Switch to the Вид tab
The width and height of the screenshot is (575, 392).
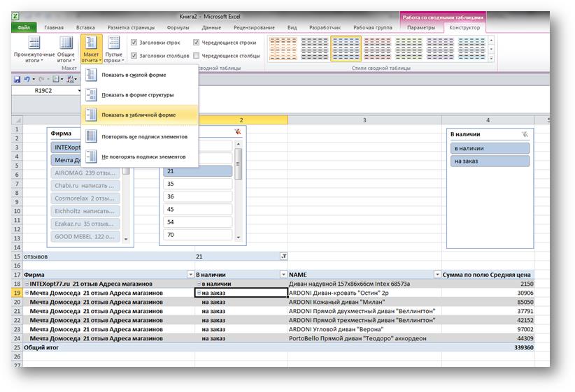click(x=292, y=27)
